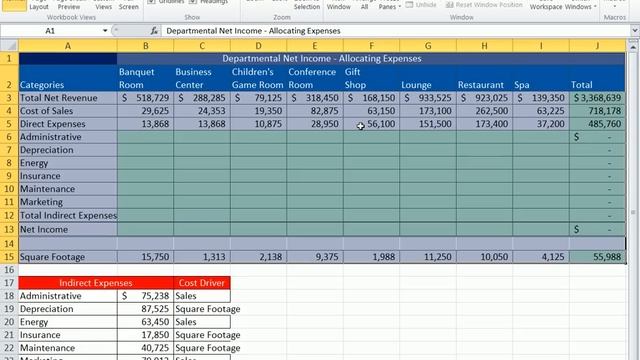Select column F header
The width and height of the screenshot is (640, 360).
click(371, 46)
